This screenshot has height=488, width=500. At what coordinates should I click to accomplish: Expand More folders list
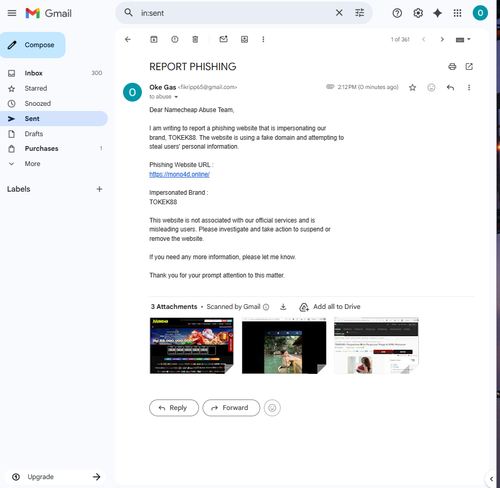coord(54,164)
